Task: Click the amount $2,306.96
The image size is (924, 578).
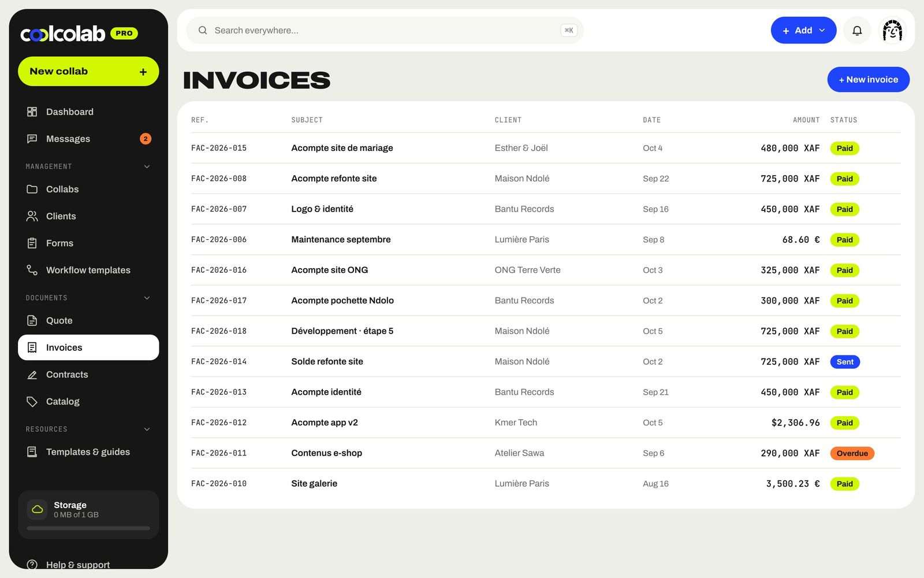Action: point(795,423)
